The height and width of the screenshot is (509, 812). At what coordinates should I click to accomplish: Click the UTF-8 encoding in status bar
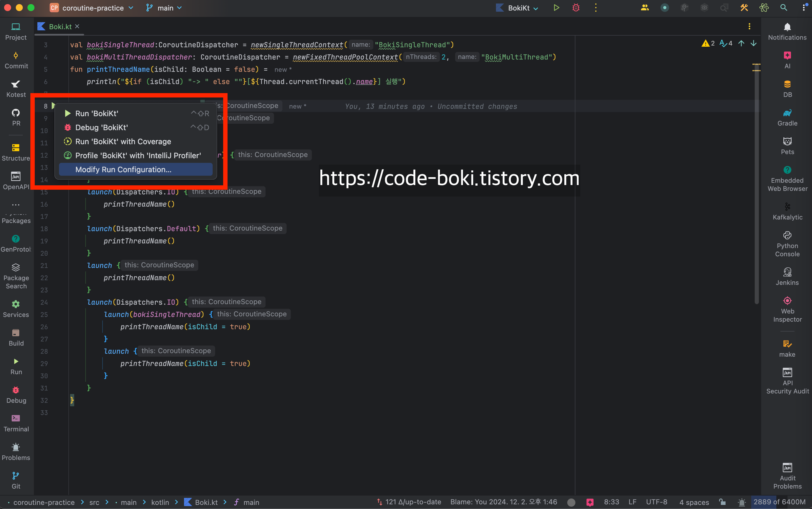656,502
